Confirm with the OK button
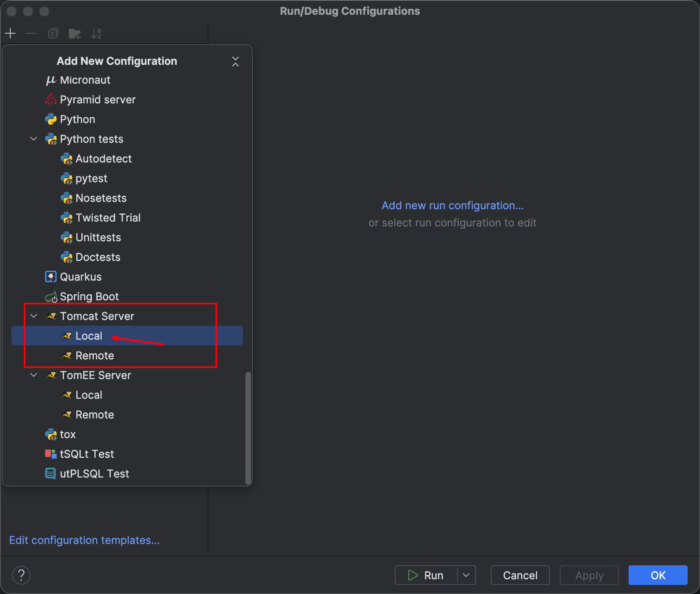This screenshot has width=700, height=594. (x=658, y=576)
